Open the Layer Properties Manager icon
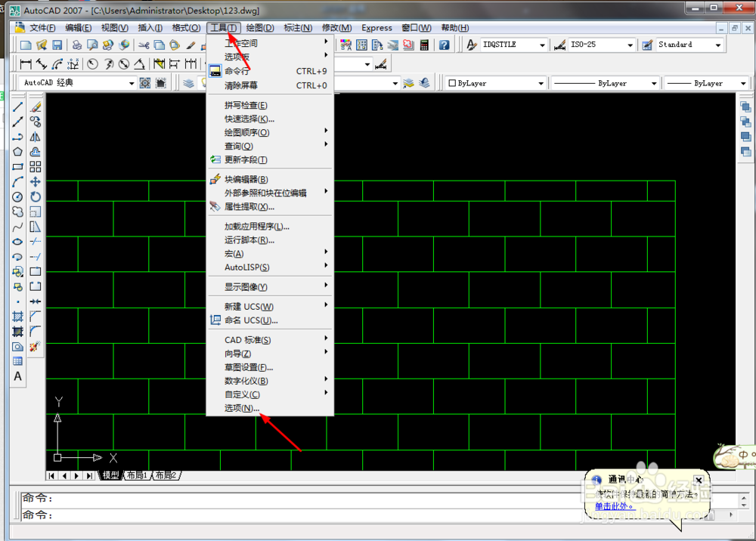 (x=188, y=83)
